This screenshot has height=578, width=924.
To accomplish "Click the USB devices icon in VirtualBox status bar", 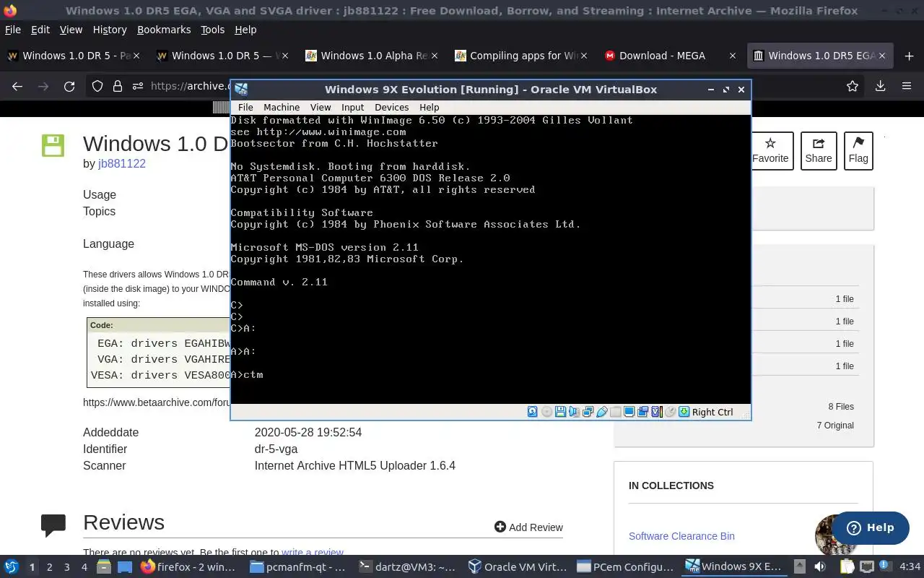I will coord(602,412).
